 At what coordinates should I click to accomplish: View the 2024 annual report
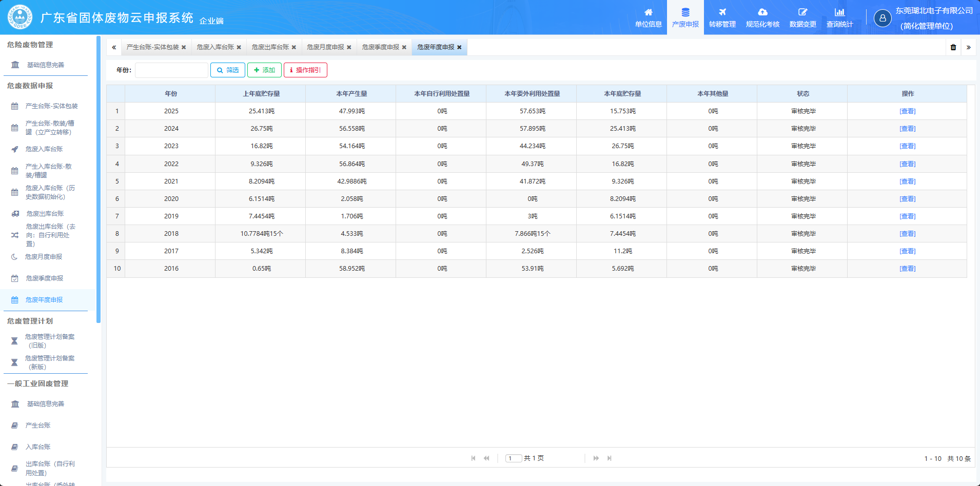coord(907,129)
